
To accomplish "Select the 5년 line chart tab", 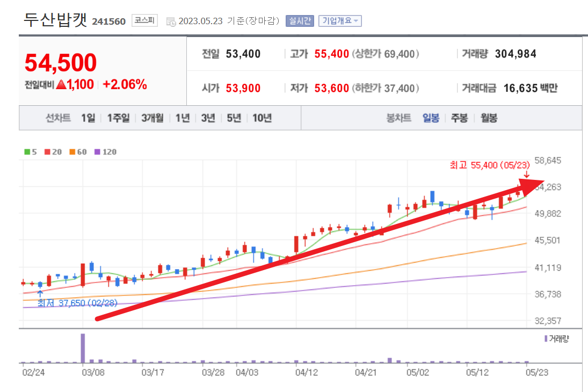I will coord(234,118).
